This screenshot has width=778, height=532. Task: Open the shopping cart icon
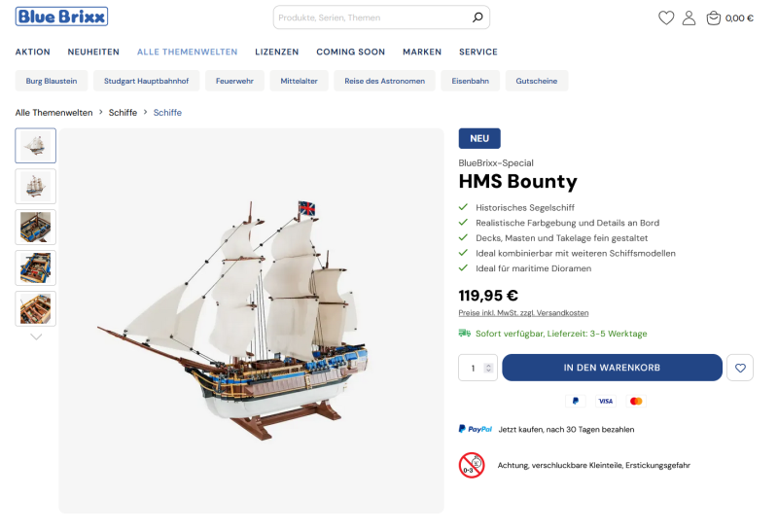(x=714, y=18)
